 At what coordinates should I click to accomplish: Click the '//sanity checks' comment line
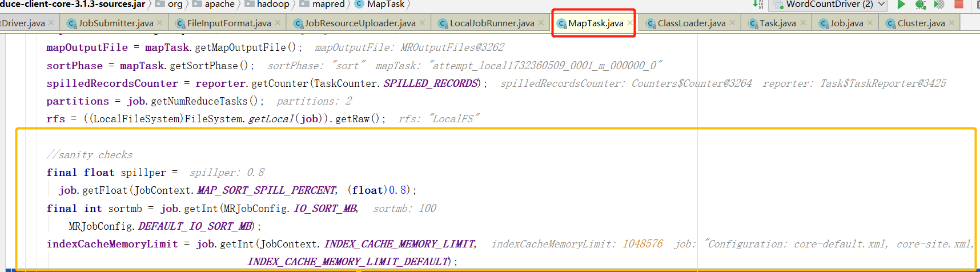(x=89, y=155)
